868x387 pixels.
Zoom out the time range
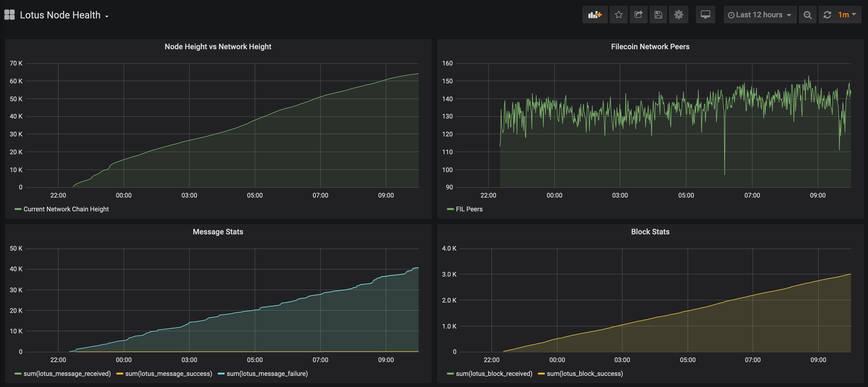[807, 15]
